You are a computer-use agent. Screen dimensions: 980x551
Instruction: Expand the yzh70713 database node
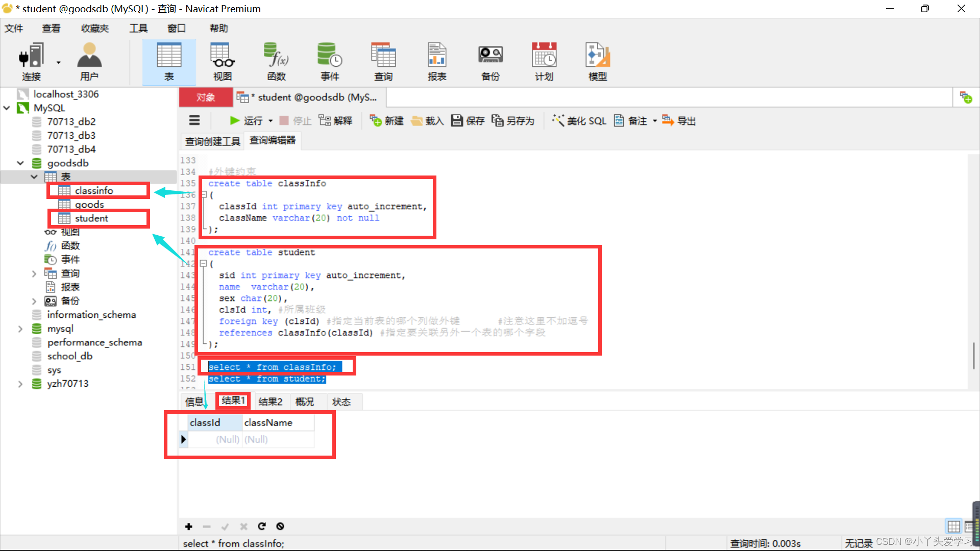pos(20,384)
